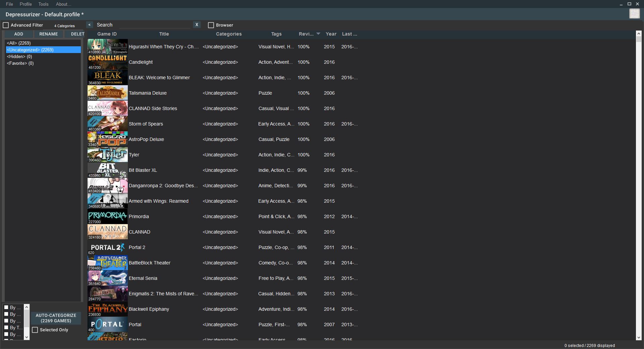The image size is (644, 349).
Task: Open the File menu
Action: tap(9, 4)
